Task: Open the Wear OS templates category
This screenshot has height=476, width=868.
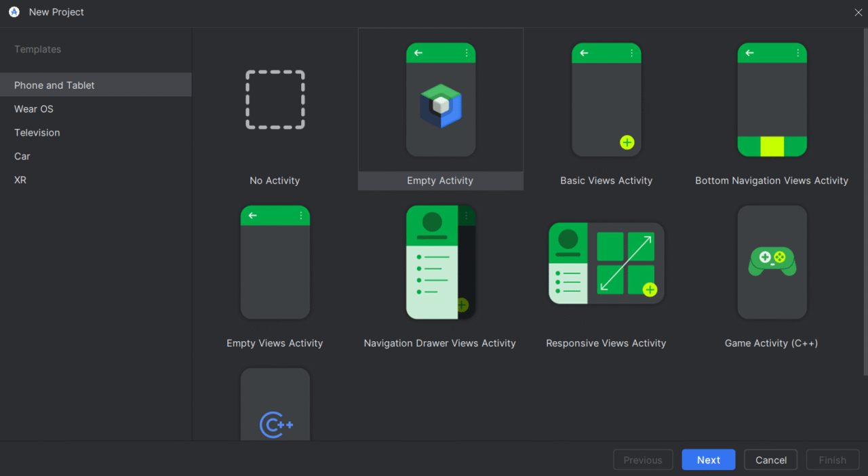Action: (x=34, y=109)
